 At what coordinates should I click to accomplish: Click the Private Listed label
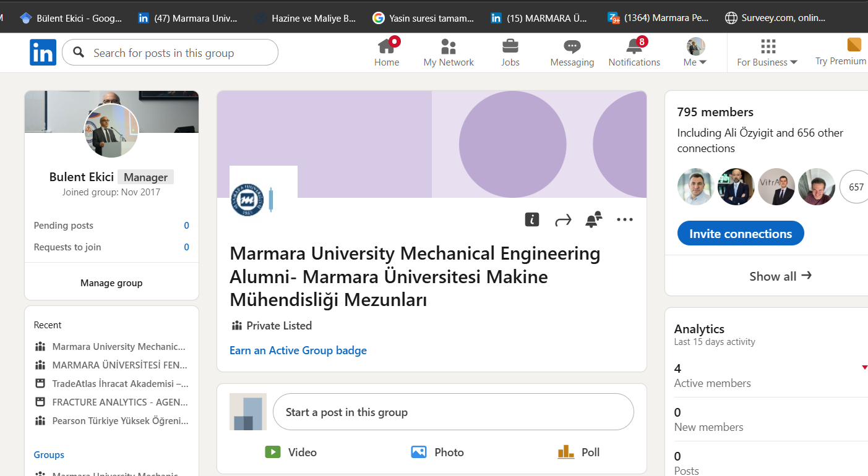[x=279, y=326]
